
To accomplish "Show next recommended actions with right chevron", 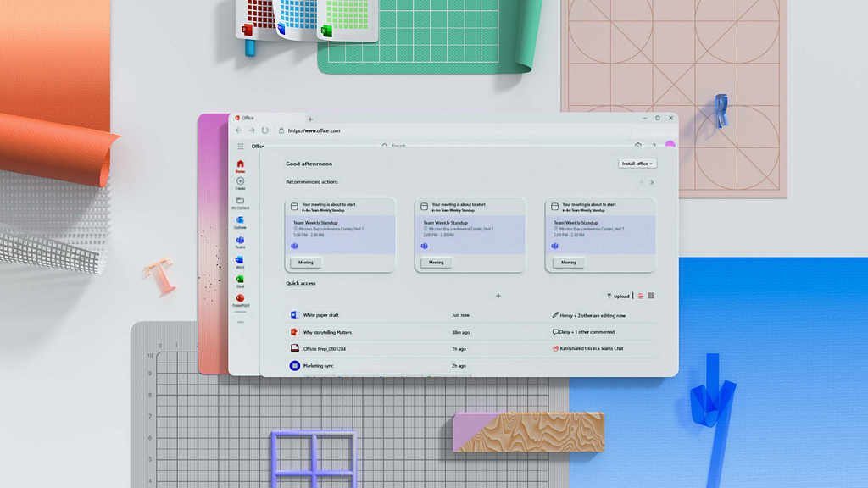I will 651,182.
